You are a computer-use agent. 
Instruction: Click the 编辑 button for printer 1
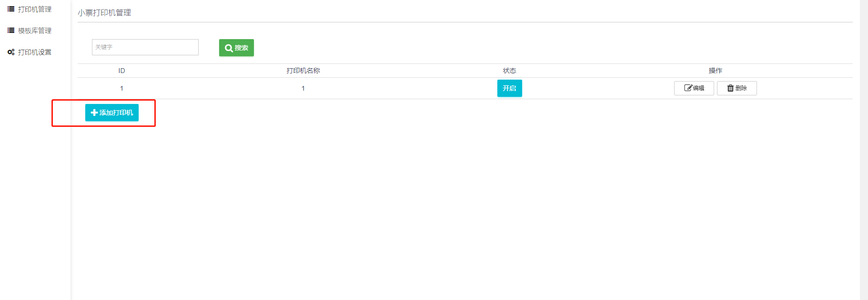(x=694, y=88)
